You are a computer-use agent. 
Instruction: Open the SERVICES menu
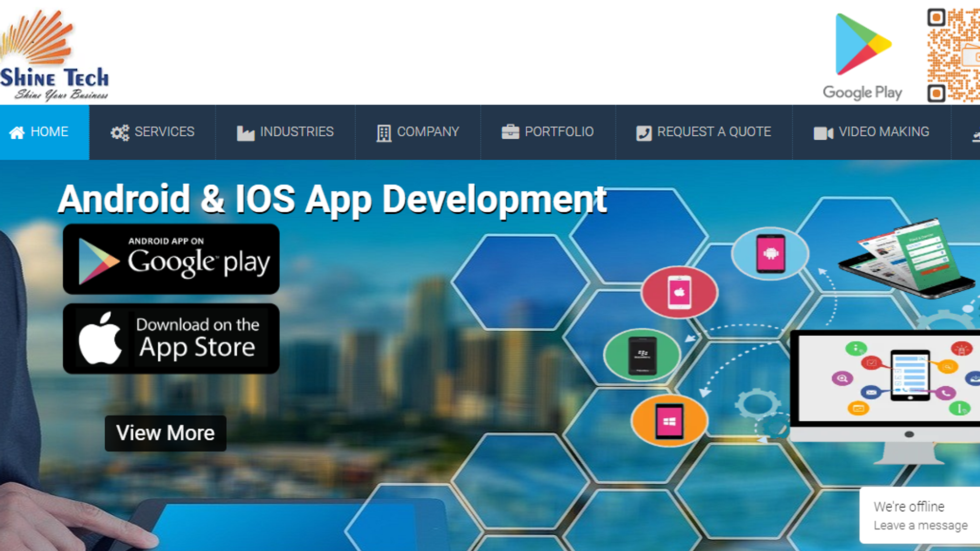tap(152, 132)
